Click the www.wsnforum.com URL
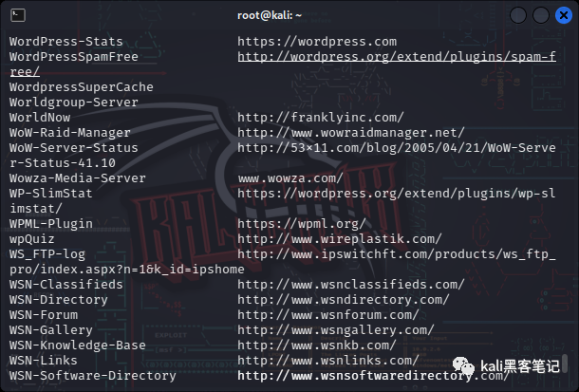 pos(327,315)
